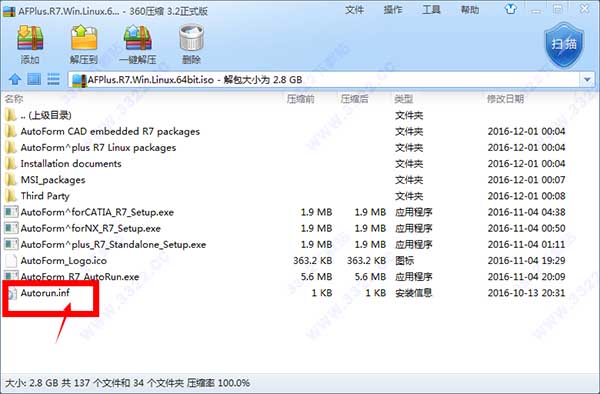This screenshot has width=600, height=394.
Task: Select the Autorun.inf file
Action: point(300,293)
